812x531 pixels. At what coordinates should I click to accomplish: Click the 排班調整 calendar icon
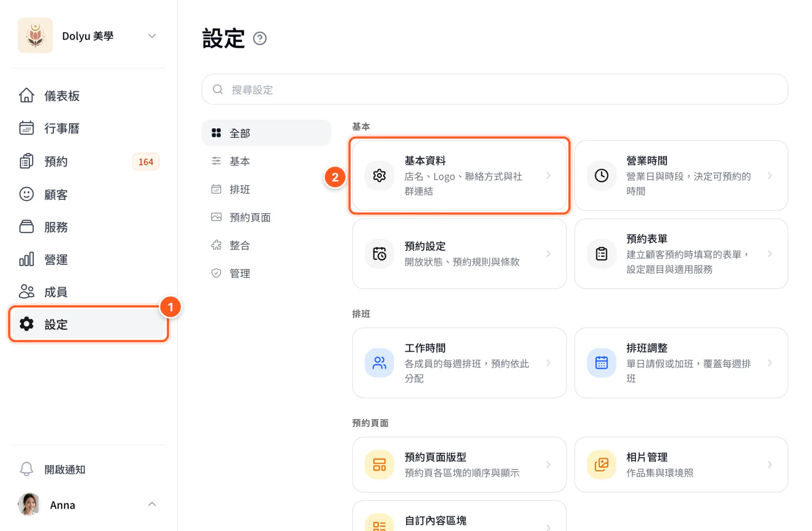click(601, 363)
